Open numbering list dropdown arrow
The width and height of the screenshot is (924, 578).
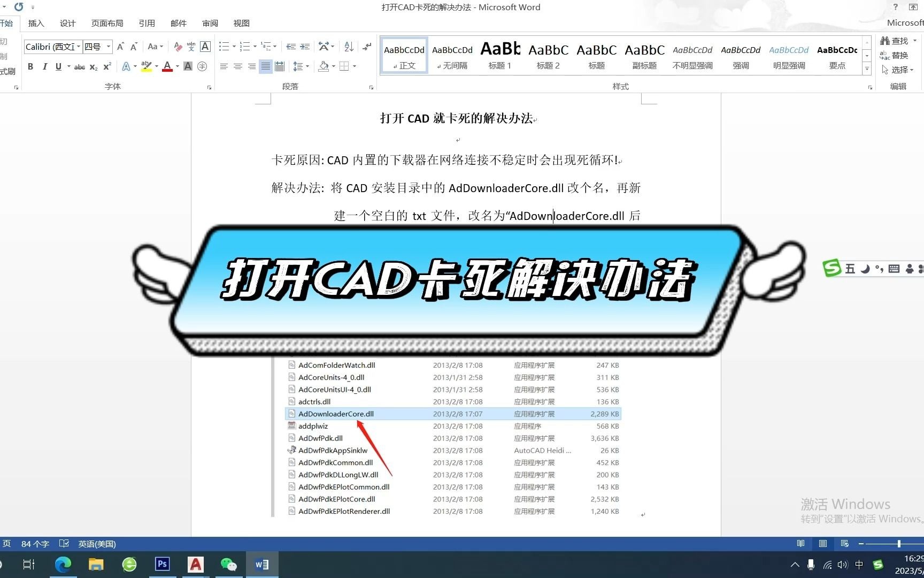pyautogui.click(x=255, y=47)
